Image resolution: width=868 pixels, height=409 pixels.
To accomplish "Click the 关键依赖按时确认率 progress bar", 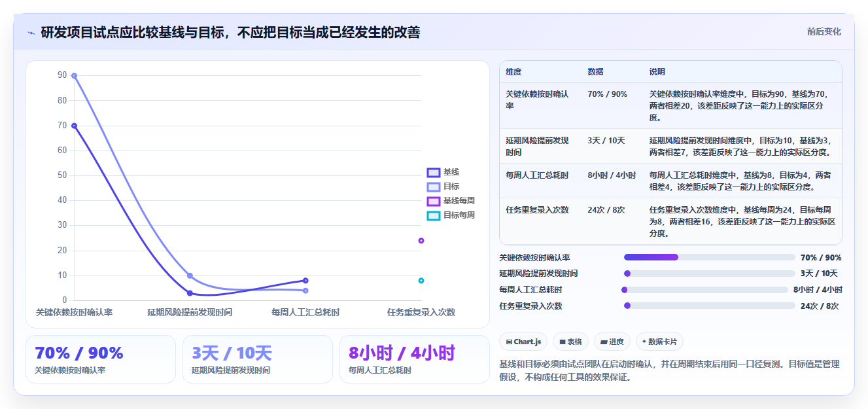I will [710, 257].
